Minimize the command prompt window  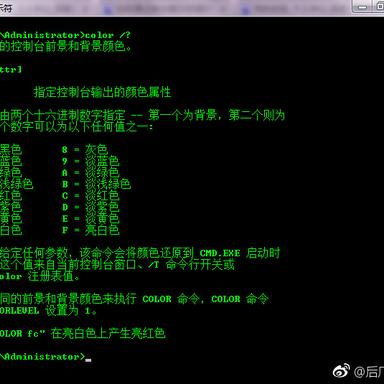362,7
